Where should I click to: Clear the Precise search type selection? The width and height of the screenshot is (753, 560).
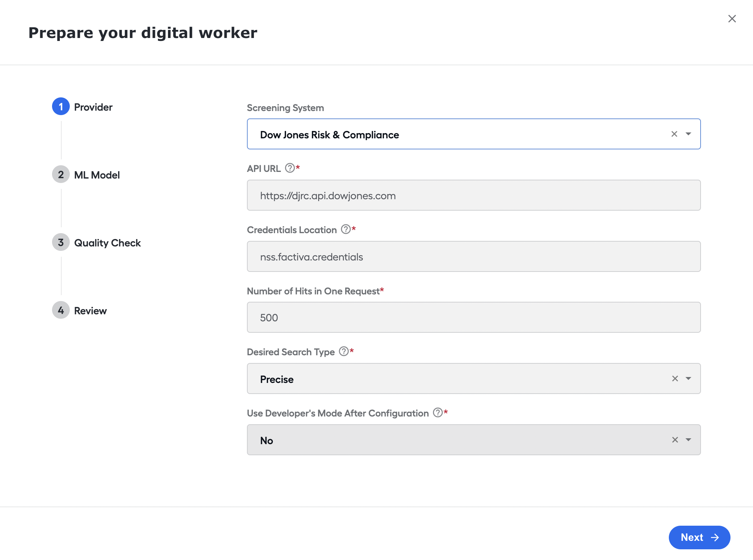675,378
